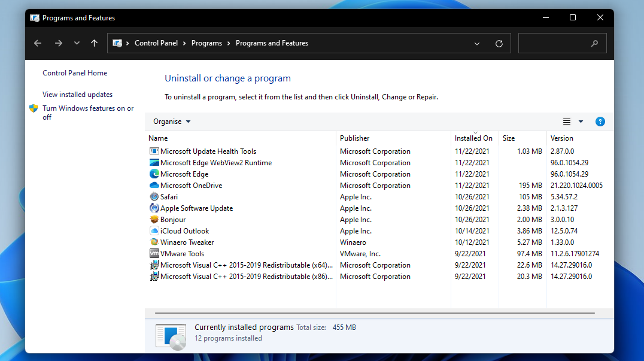644x361 pixels.
Task: Select the Microsoft Edge entry name
Action: point(184,174)
